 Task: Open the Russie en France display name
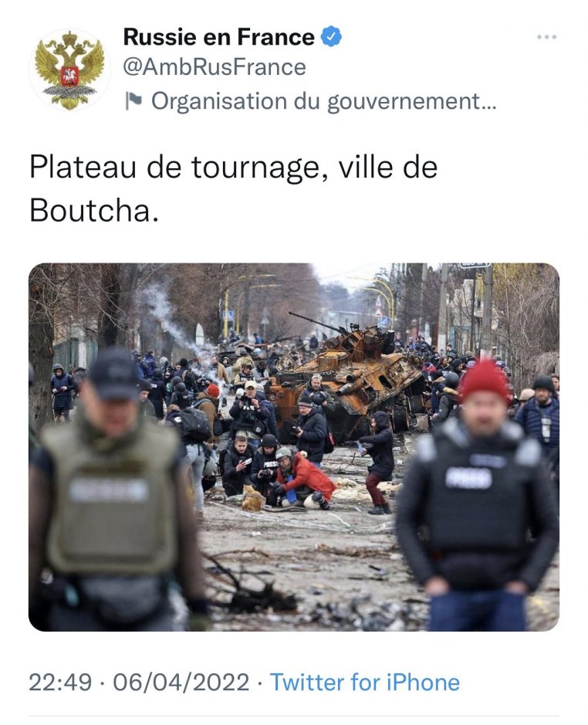[x=218, y=37]
